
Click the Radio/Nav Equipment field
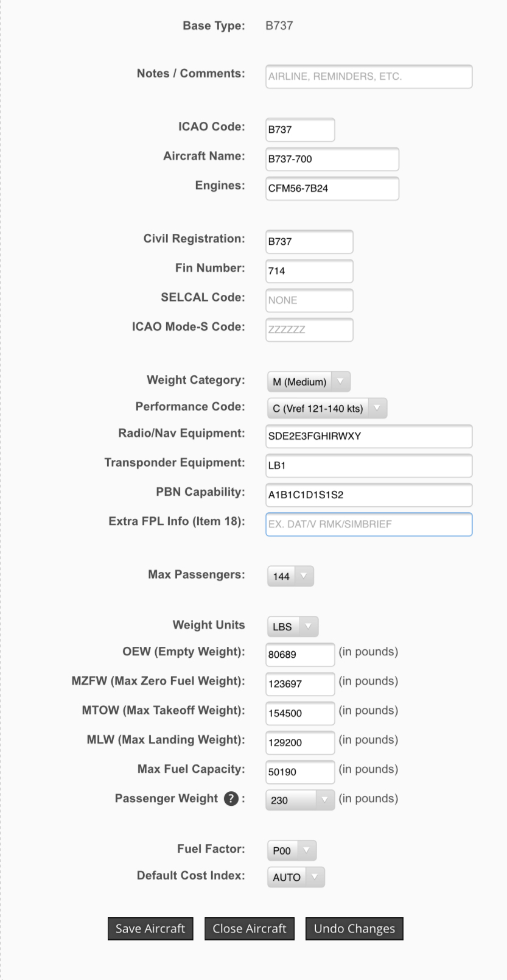click(x=369, y=436)
